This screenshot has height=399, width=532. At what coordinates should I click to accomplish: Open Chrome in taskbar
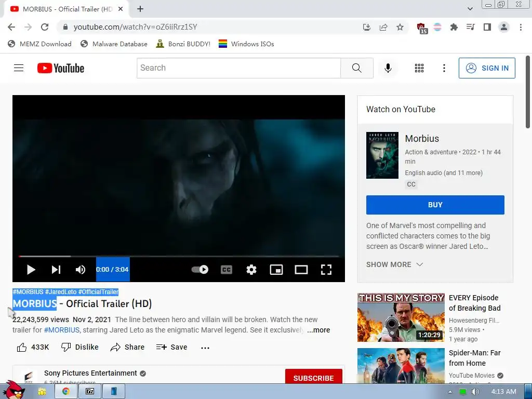click(x=66, y=392)
